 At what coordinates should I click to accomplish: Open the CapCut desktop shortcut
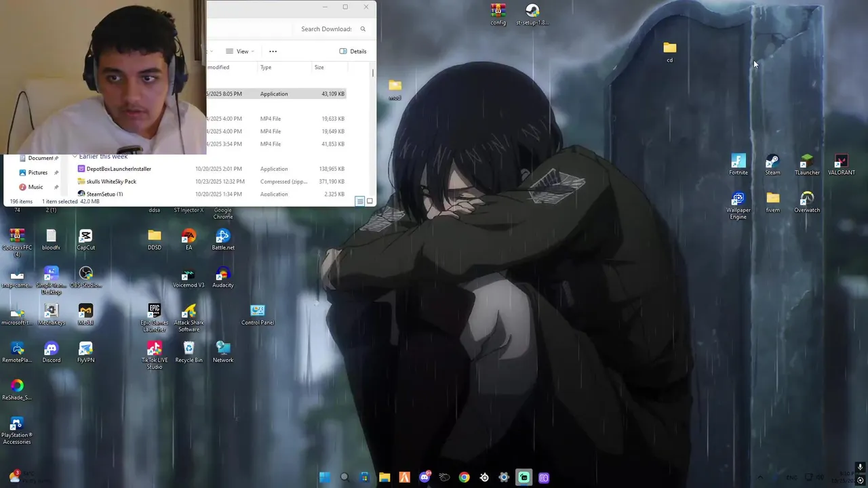click(85, 239)
